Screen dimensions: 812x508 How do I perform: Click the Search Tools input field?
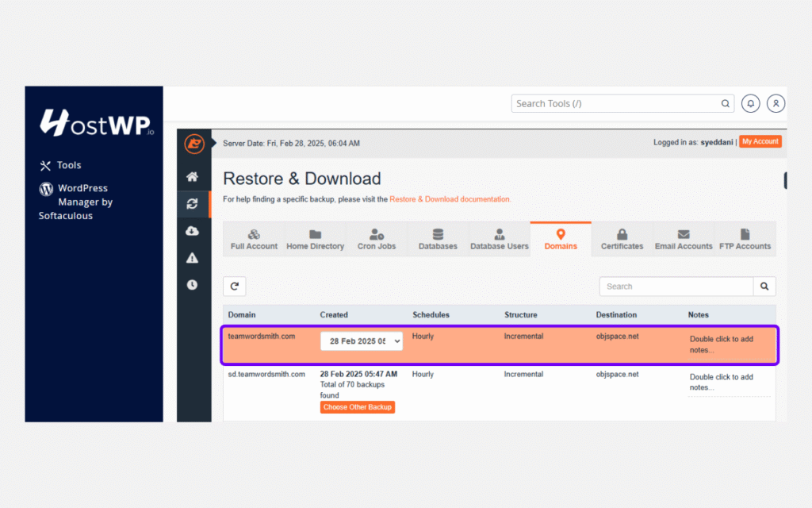[616, 103]
